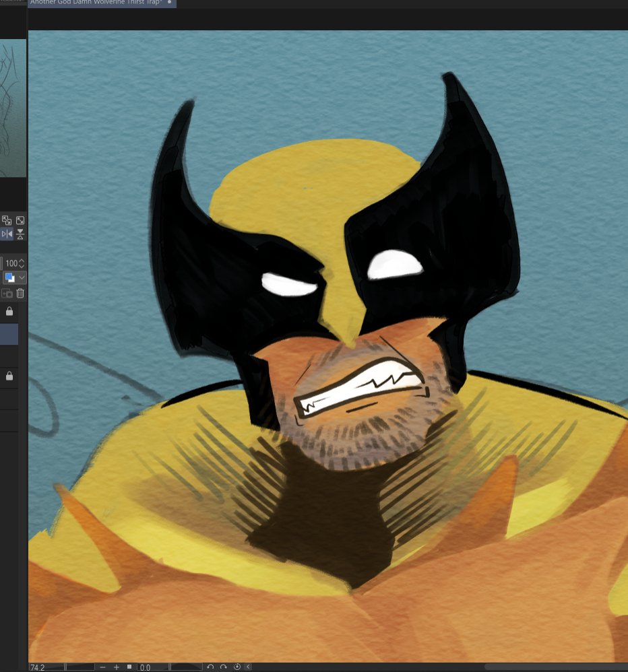The width and height of the screenshot is (628, 672).
Task: Click the horizontal canvas scrollbar
Action: [556, 667]
